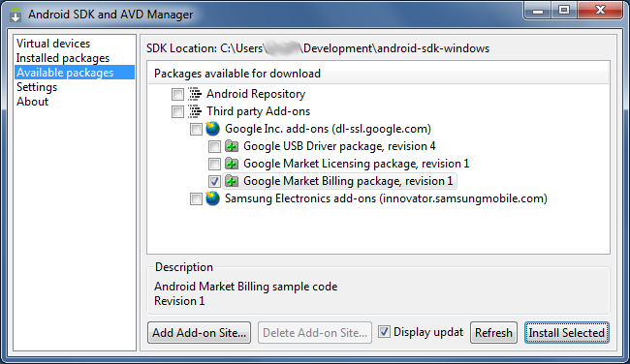Check the Google Market Licensing package checkbox
Screen dimensions: 630x364
pyautogui.click(x=214, y=164)
